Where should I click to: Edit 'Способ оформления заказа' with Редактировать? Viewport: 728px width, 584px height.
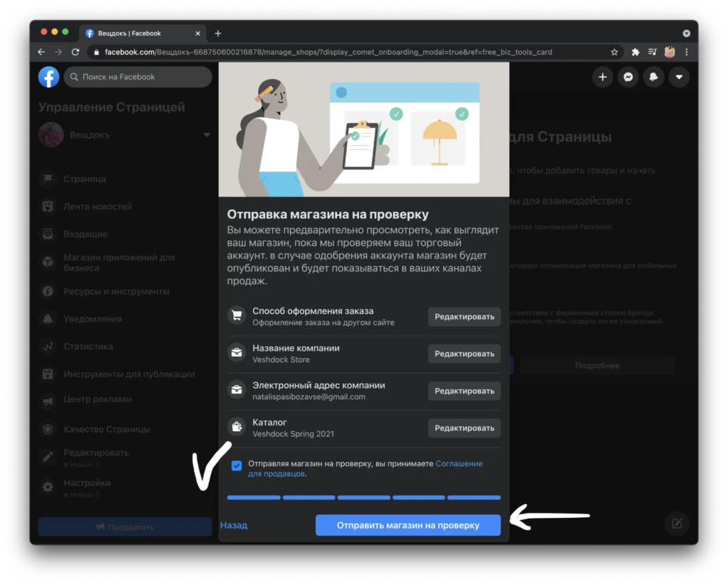click(x=464, y=317)
